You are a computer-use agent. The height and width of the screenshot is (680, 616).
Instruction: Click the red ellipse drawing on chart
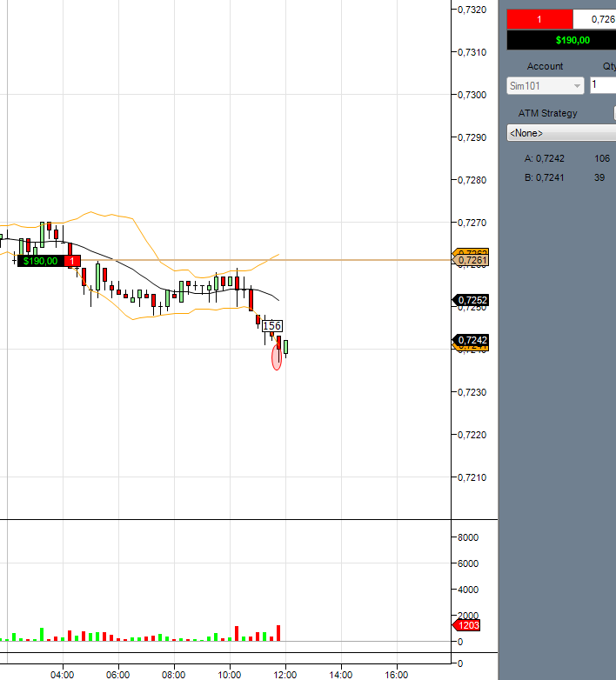point(277,357)
